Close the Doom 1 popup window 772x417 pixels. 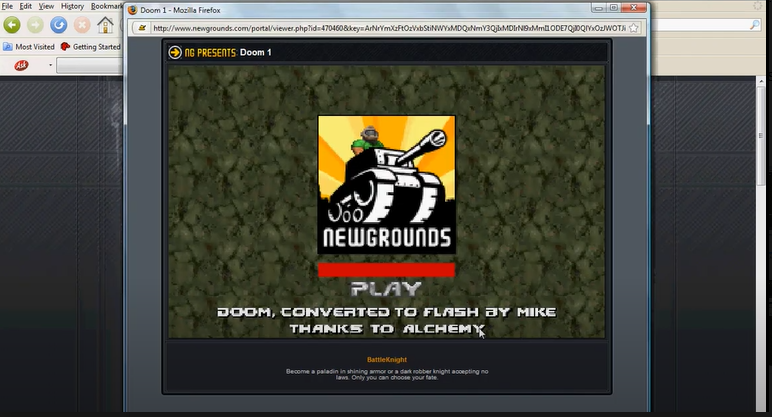[634, 7]
